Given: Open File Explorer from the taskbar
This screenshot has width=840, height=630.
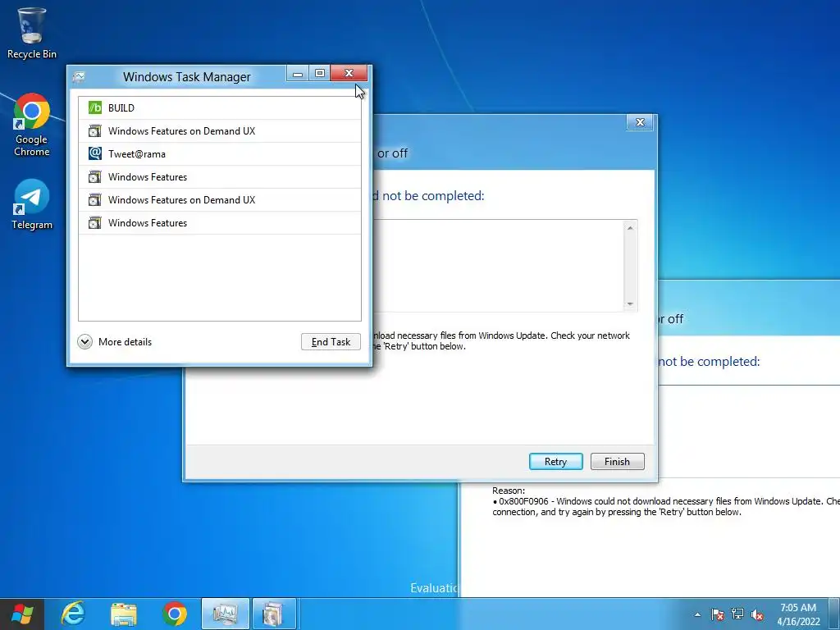Looking at the screenshot, I should (124, 614).
